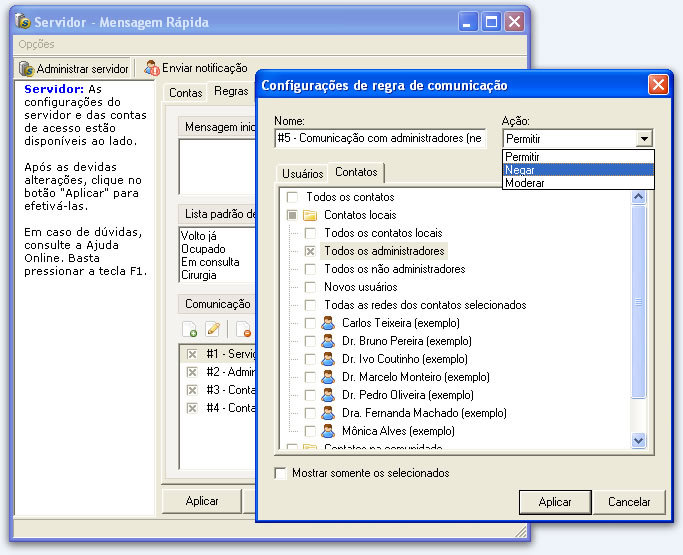Screen dimensions: 683x555
Task: Enable Mostrar somente os selecionados checkbox
Action: pos(281,473)
